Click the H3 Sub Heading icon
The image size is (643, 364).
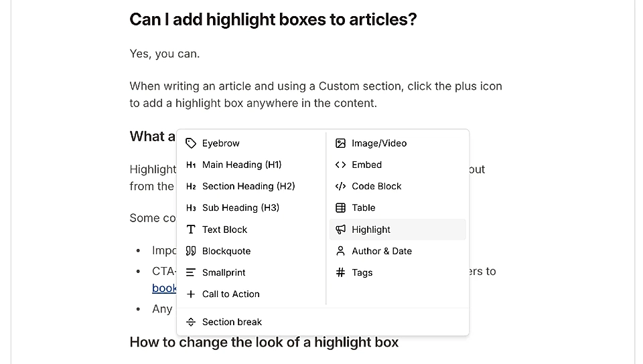point(191,207)
